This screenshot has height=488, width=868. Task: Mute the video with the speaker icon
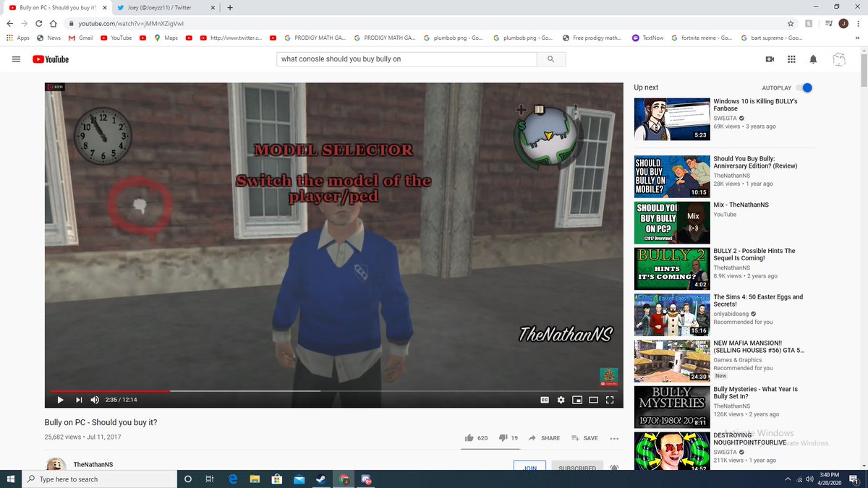pyautogui.click(x=95, y=400)
